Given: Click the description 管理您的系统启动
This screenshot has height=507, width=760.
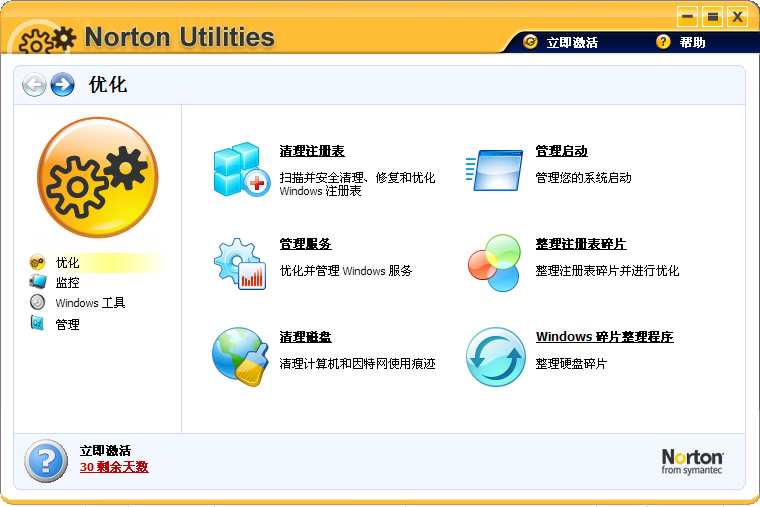Looking at the screenshot, I should [584, 178].
